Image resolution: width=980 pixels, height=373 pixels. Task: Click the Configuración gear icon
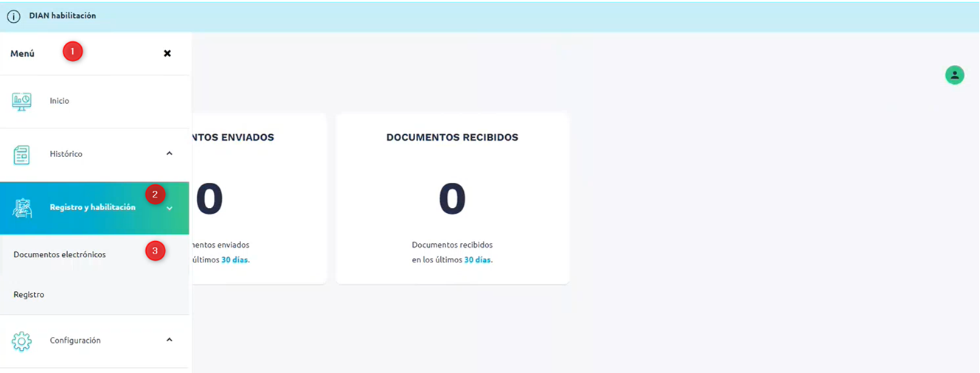tap(22, 341)
